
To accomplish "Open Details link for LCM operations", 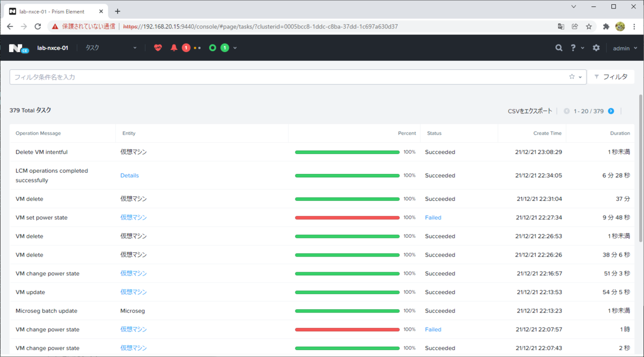I will [129, 176].
